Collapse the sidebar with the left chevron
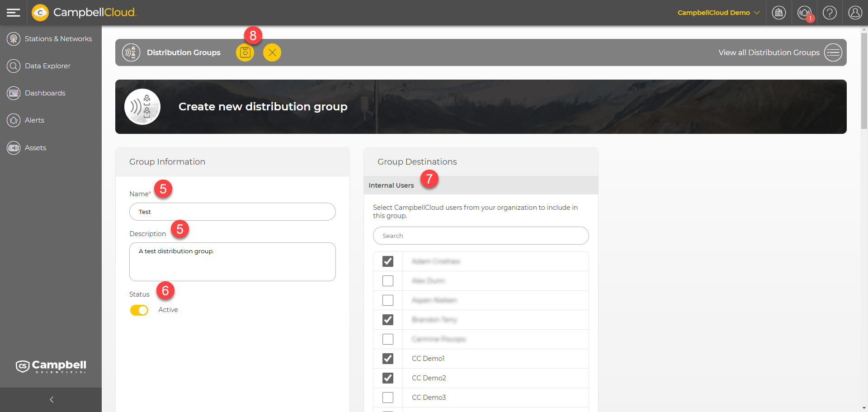Viewport: 868px width, 412px height. point(51,400)
